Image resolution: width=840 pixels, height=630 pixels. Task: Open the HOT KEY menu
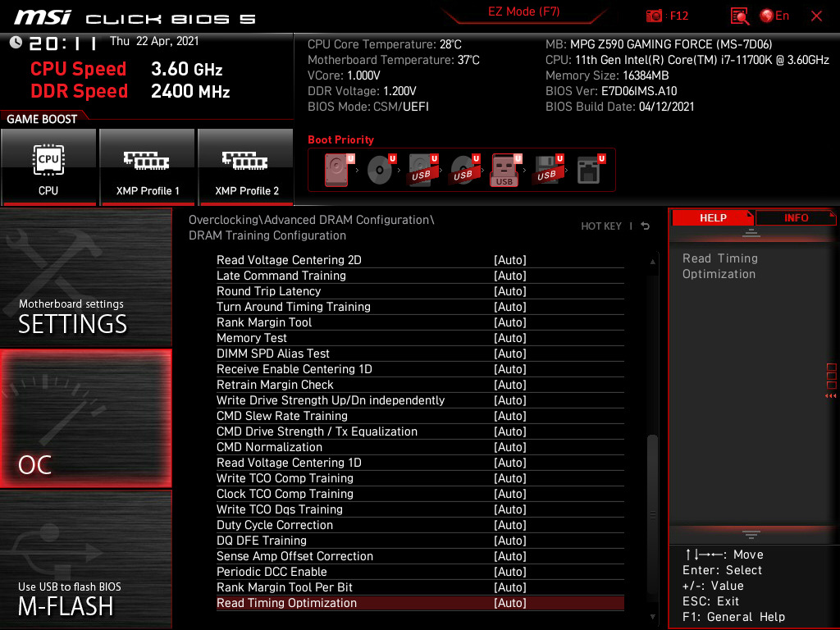point(601,226)
